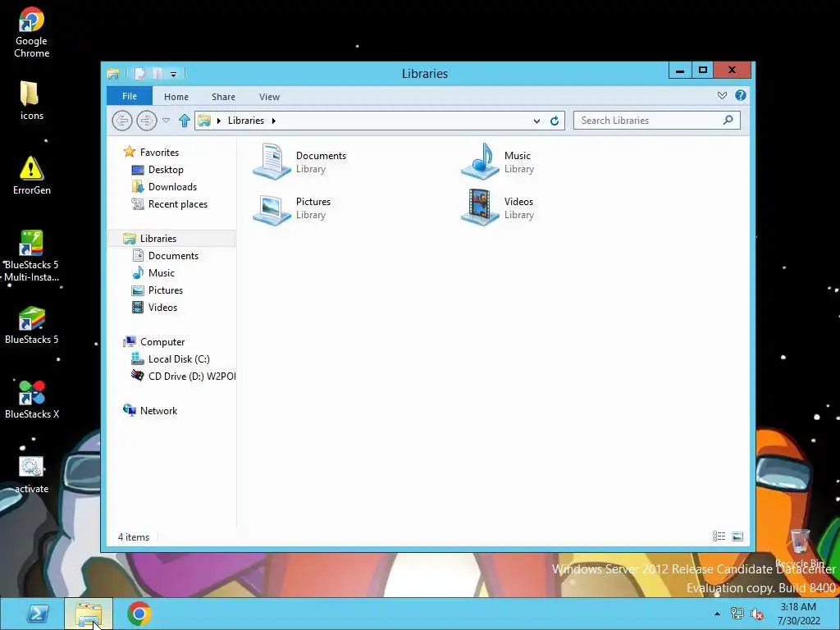
Task: Refresh the Libraries view
Action: tap(555, 121)
